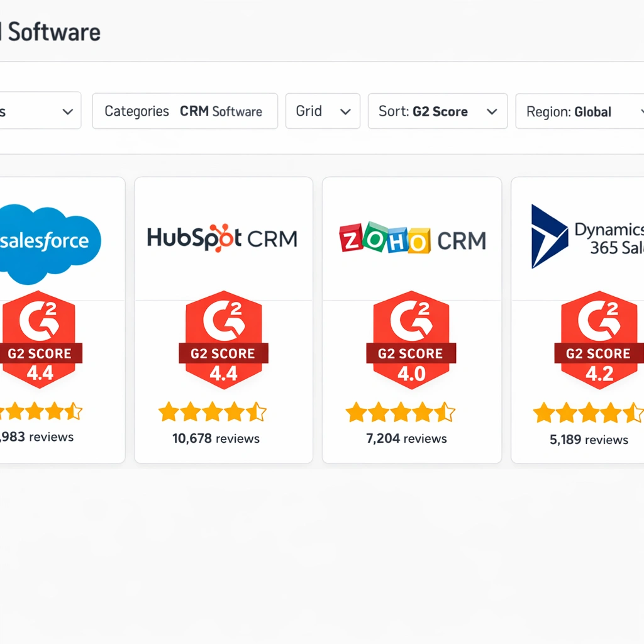Open the Grid view dropdown

323,111
